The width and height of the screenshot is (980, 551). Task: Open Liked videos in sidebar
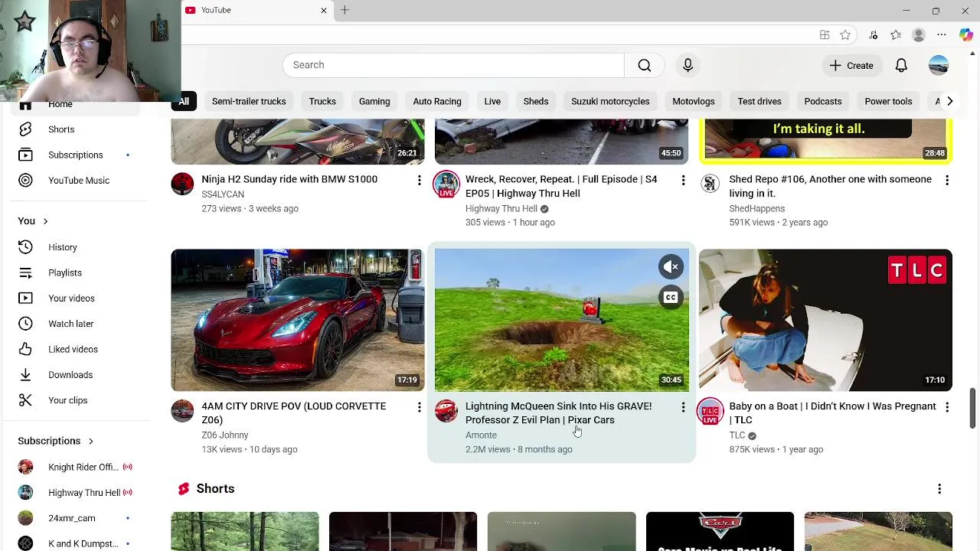(75, 349)
